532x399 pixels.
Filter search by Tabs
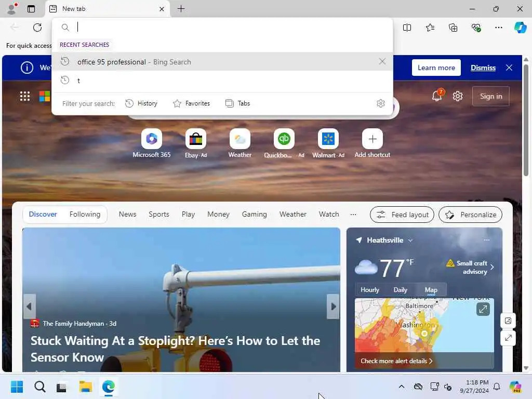coord(237,103)
